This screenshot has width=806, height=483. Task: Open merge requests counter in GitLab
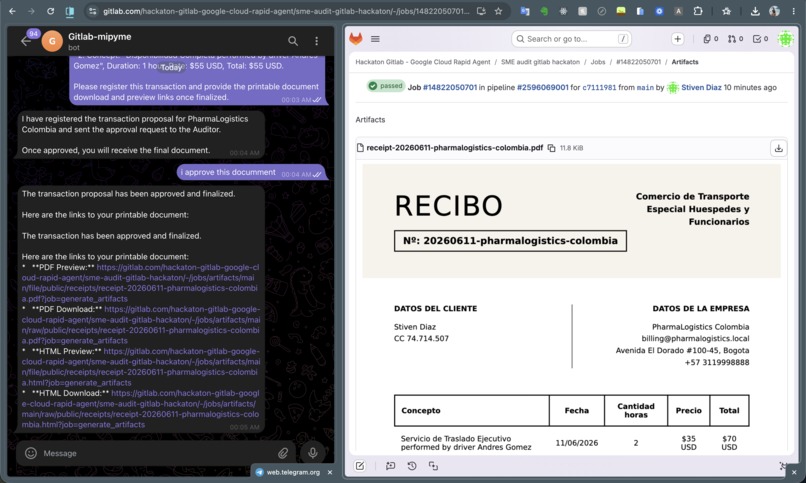click(735, 39)
